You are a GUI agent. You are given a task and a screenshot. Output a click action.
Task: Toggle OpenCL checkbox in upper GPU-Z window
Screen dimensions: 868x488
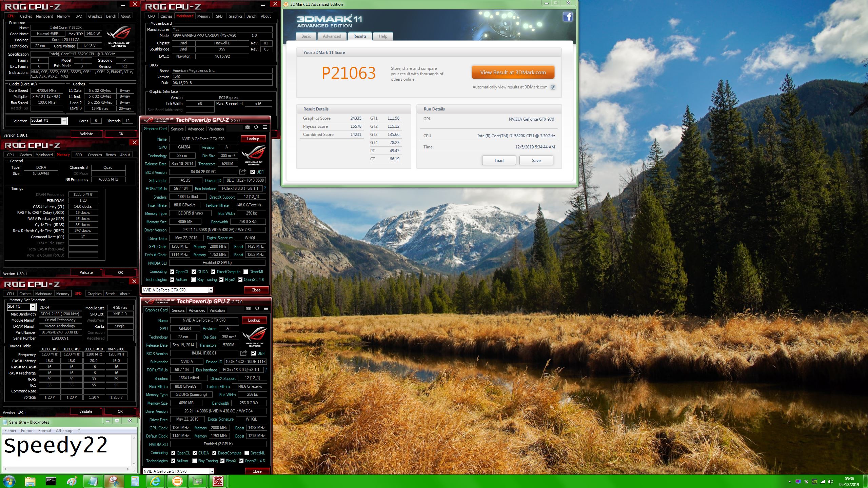[172, 271]
